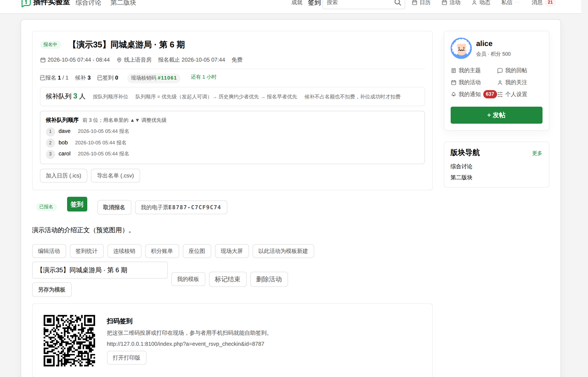Open 我的主题 in sidebar

pyautogui.click(x=466, y=70)
